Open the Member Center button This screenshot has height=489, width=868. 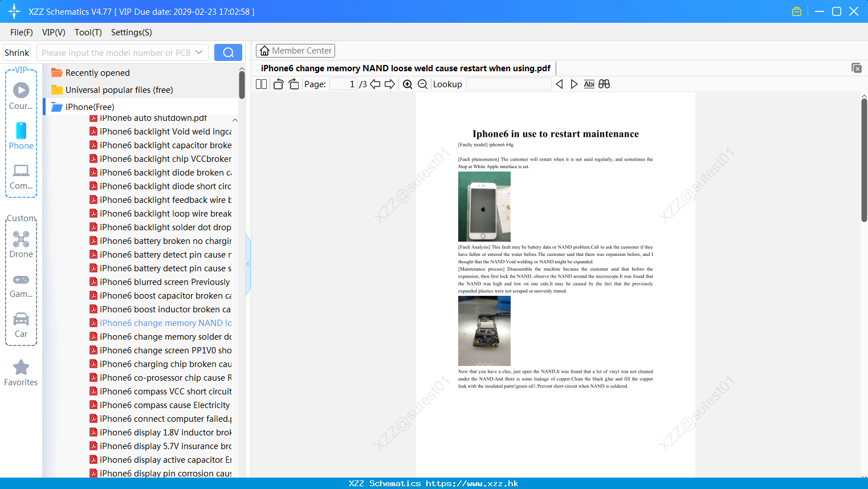tap(295, 51)
